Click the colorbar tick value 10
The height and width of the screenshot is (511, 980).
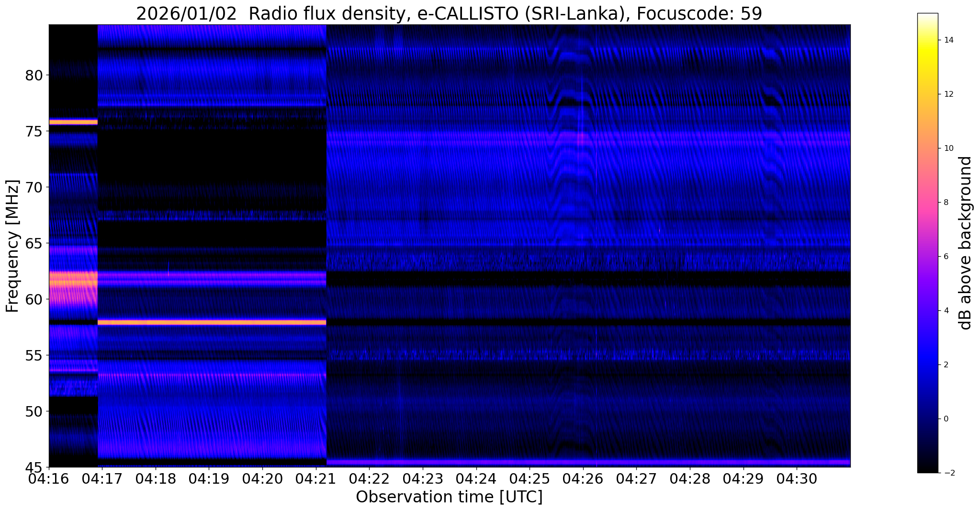pyautogui.click(x=948, y=148)
